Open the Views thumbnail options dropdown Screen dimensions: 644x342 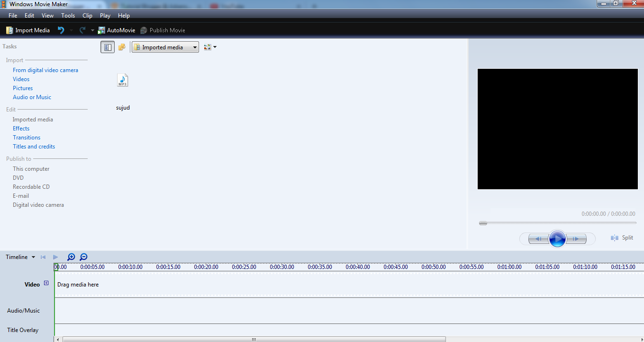tap(210, 47)
